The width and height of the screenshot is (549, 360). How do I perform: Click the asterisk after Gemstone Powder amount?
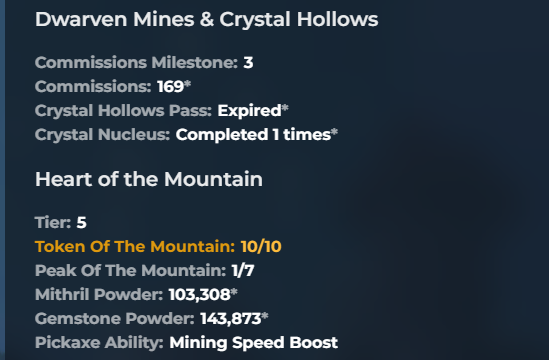(x=265, y=317)
